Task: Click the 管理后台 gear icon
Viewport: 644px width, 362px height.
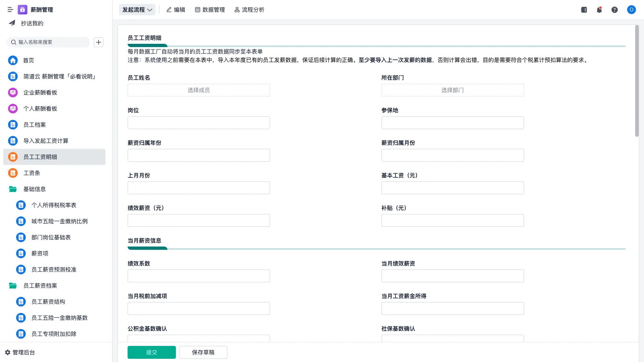Action: coord(8,352)
